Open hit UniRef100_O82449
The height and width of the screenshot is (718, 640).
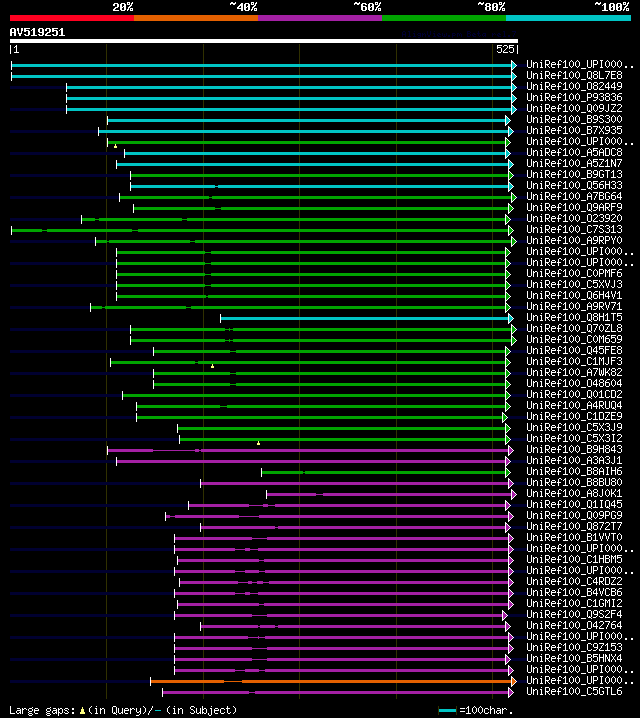click(574, 87)
